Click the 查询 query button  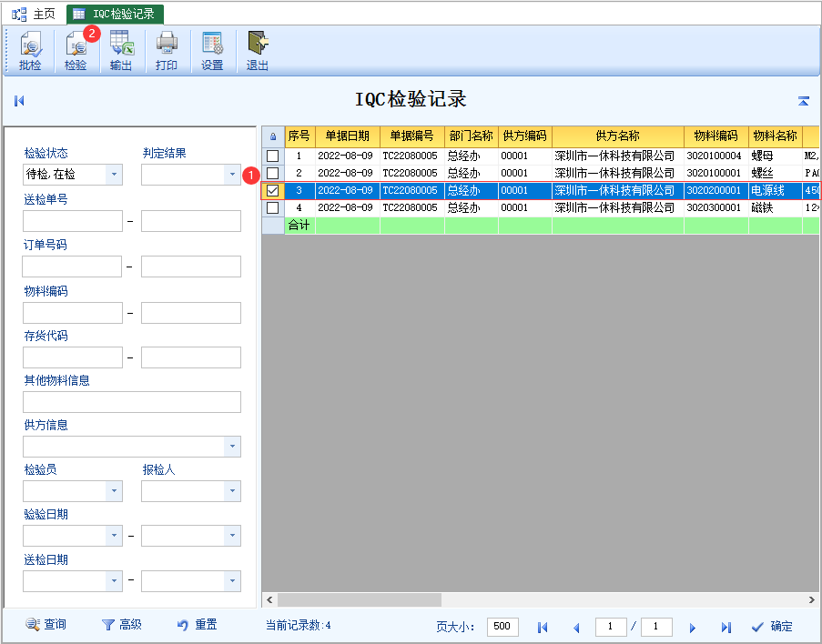[46, 625]
